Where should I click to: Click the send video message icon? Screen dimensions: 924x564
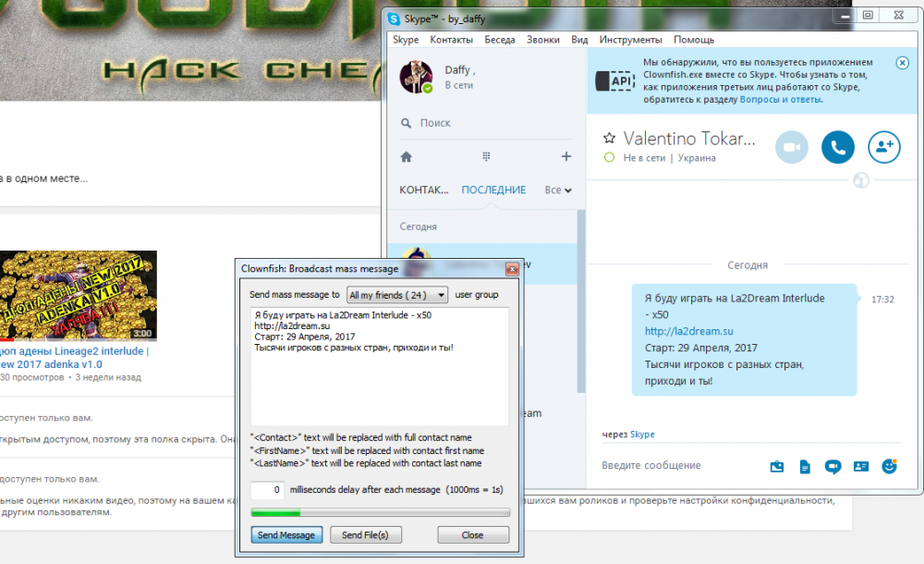point(833,466)
